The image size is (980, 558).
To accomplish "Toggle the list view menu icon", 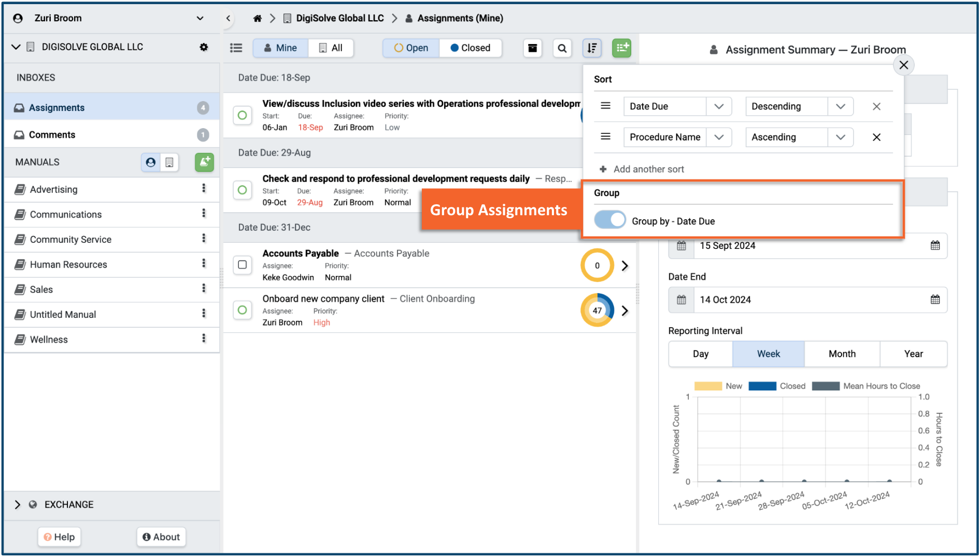I will coord(236,48).
